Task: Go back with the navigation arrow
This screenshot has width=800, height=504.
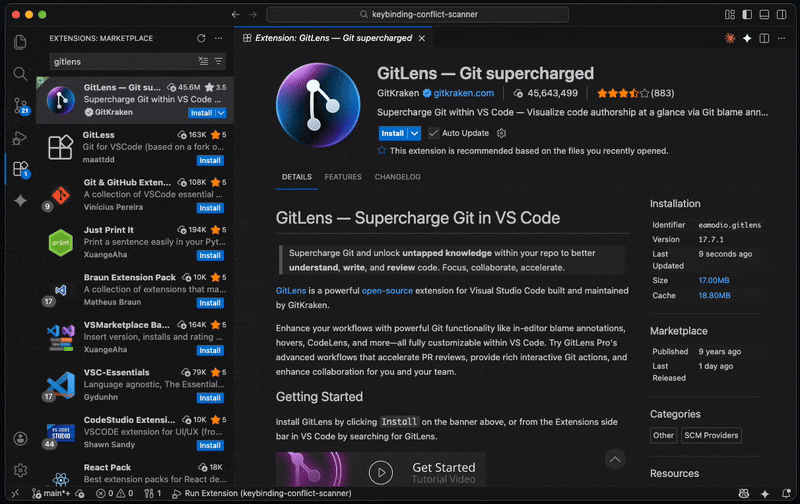Action: [235, 14]
